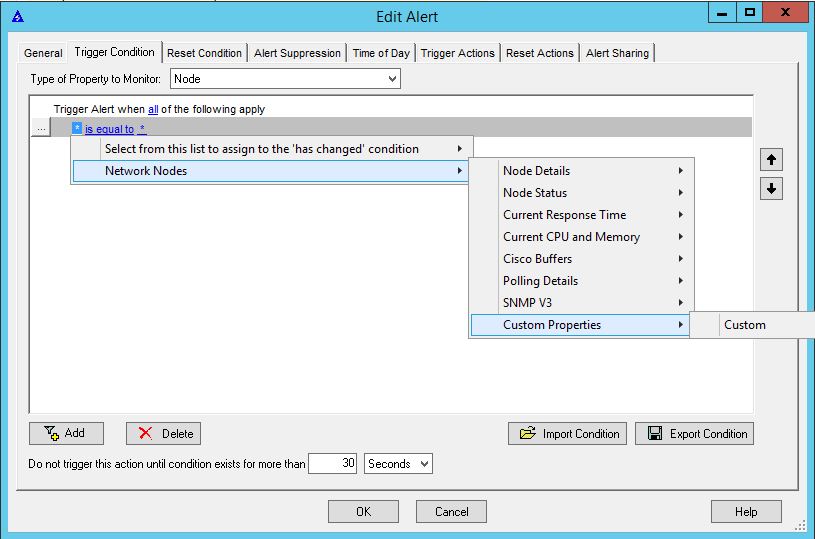Select the Custom Properties menu entry
The image size is (815, 539).
(580, 325)
